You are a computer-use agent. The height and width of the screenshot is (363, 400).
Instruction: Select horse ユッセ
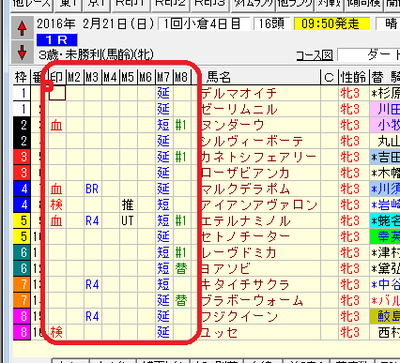(219, 332)
